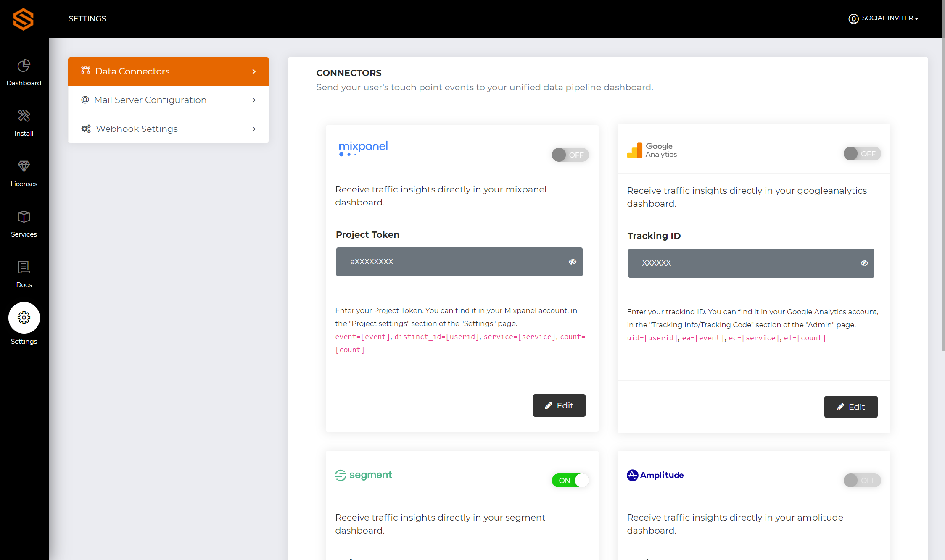The width and height of the screenshot is (945, 560).
Task: Expand the Mail Server Configuration section
Action: tap(168, 100)
